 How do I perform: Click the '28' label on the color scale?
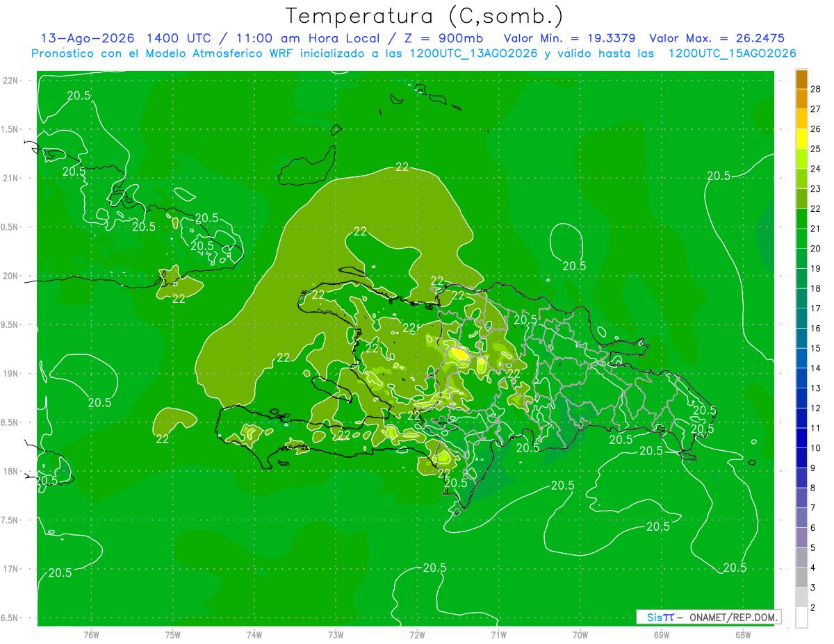(816, 89)
